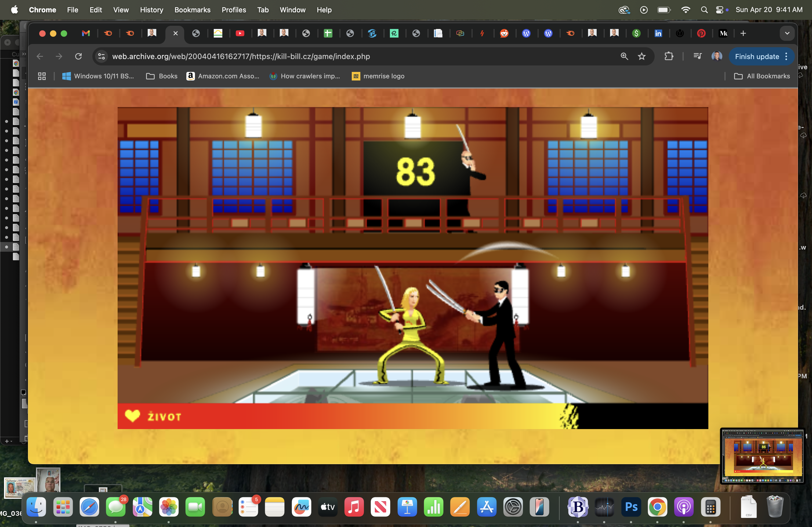Image resolution: width=812 pixels, height=527 pixels.
Task: Expand the Books bookmark folder
Action: pos(162,76)
